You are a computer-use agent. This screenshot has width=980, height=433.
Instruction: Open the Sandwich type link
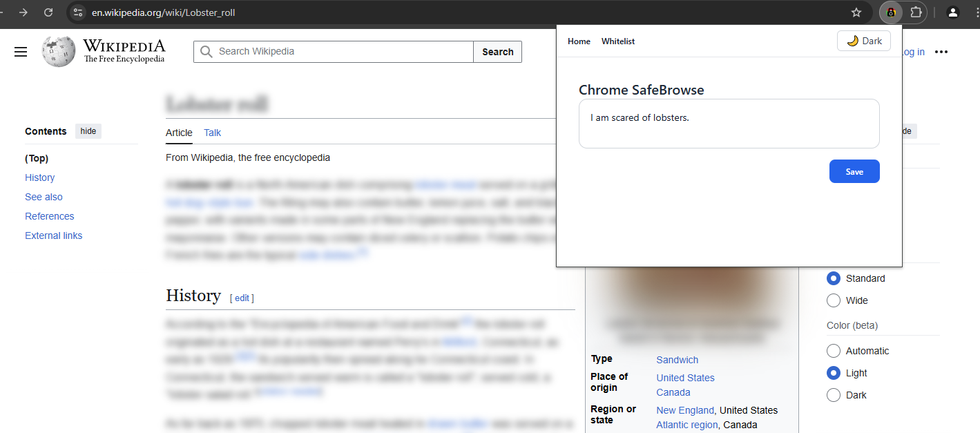(677, 360)
